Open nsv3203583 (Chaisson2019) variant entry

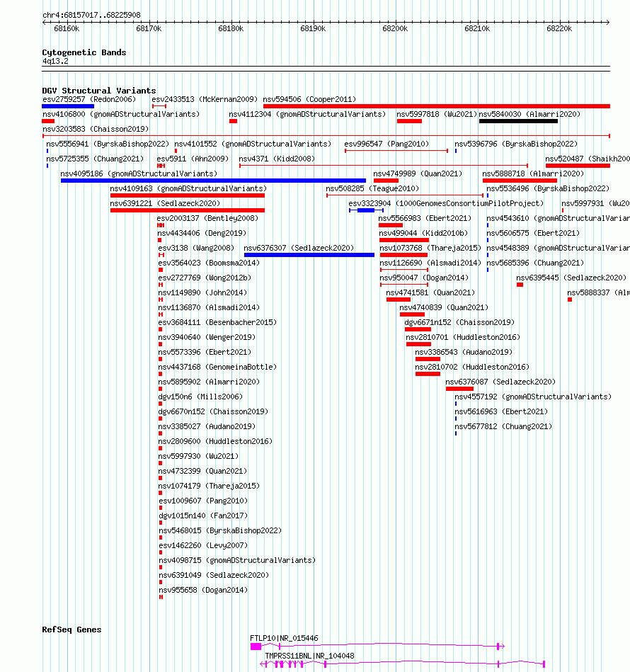pos(96,129)
